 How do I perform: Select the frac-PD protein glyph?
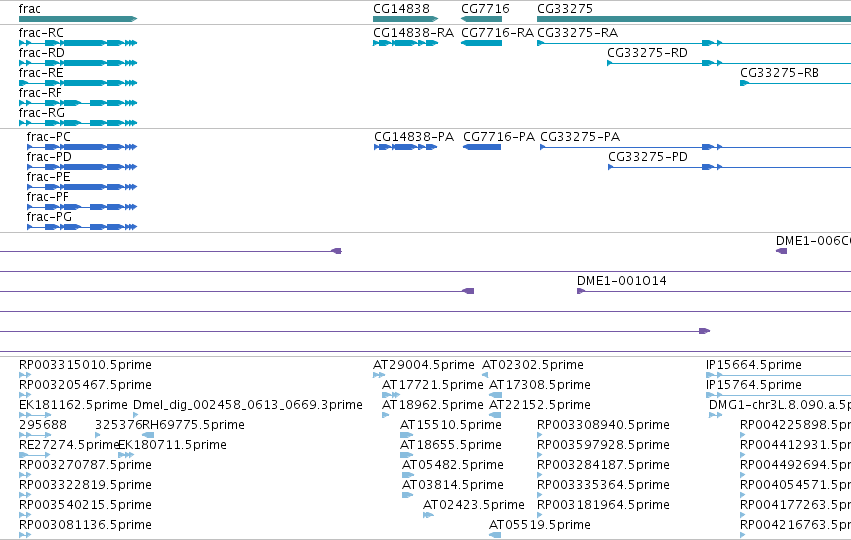[x=82, y=167]
